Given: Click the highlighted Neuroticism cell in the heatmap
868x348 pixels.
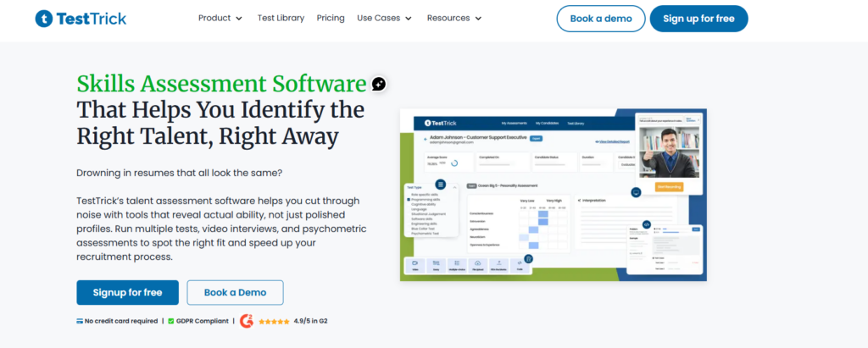Looking at the screenshot, I should pos(524,237).
